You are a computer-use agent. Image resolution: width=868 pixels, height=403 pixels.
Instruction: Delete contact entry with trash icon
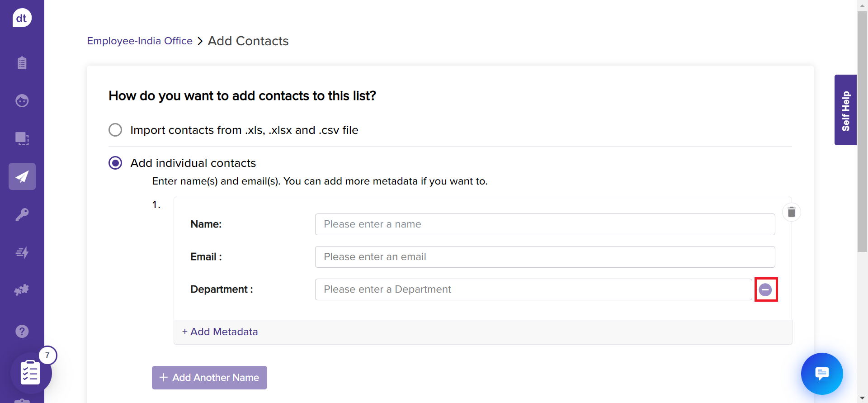pyautogui.click(x=791, y=212)
